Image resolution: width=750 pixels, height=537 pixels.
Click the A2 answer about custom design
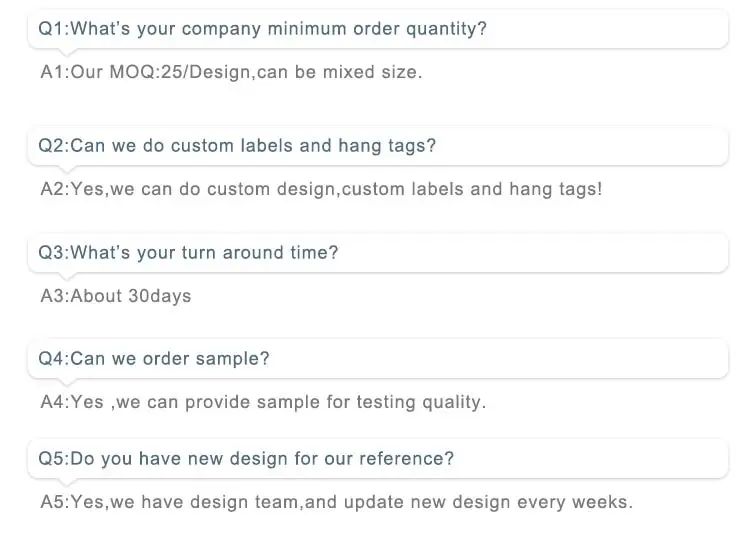[x=321, y=189]
